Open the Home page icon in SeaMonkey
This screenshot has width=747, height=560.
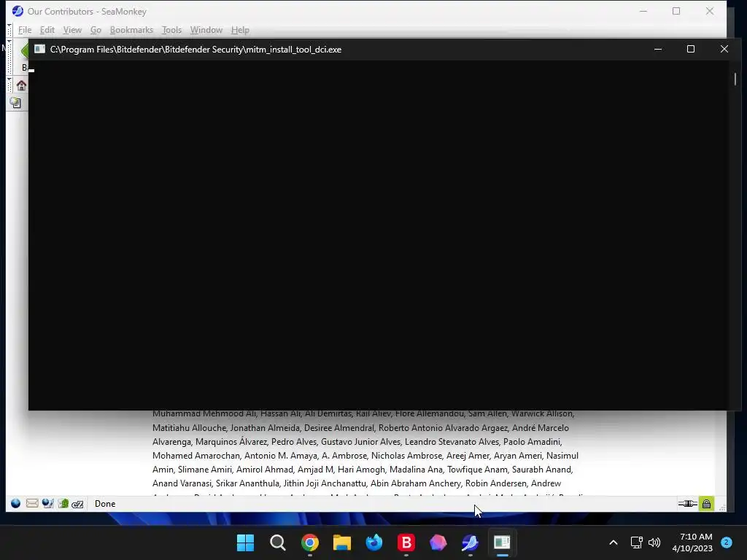(21, 86)
